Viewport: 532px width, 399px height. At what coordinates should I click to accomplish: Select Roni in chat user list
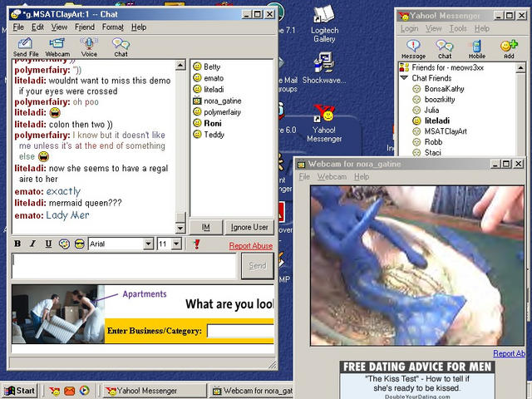point(207,123)
